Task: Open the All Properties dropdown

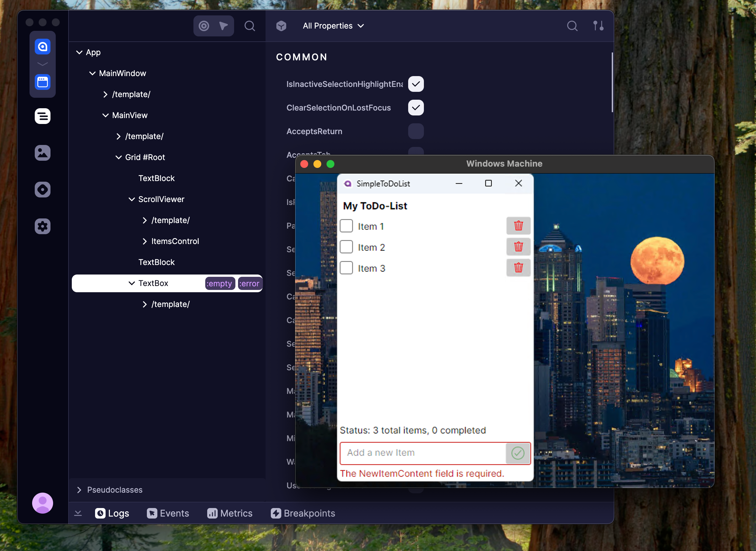Action: click(333, 26)
